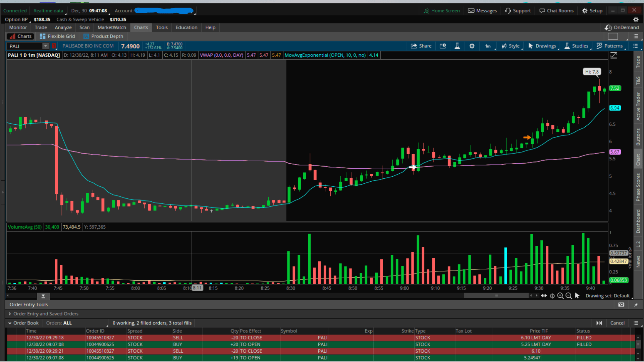Screen dimensions: 644x362
Task: Click zoom in magnifier below chart
Action: tap(560, 296)
